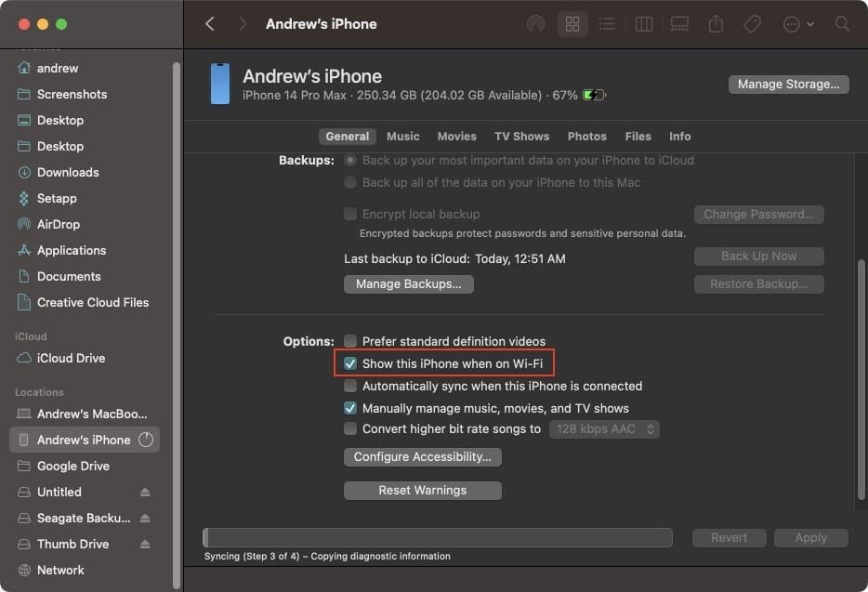Image resolution: width=868 pixels, height=592 pixels.
Task: Click the Manage Storage button
Action: [x=788, y=85]
